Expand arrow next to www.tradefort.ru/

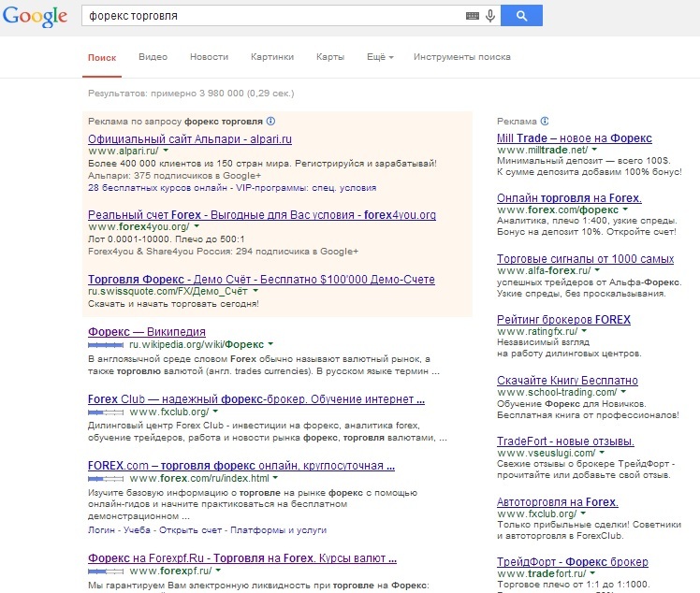coord(593,572)
